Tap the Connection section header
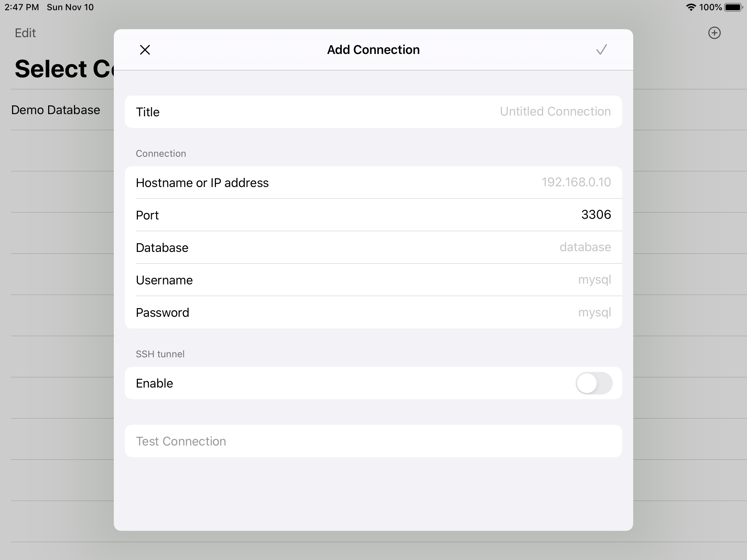 coord(161,153)
